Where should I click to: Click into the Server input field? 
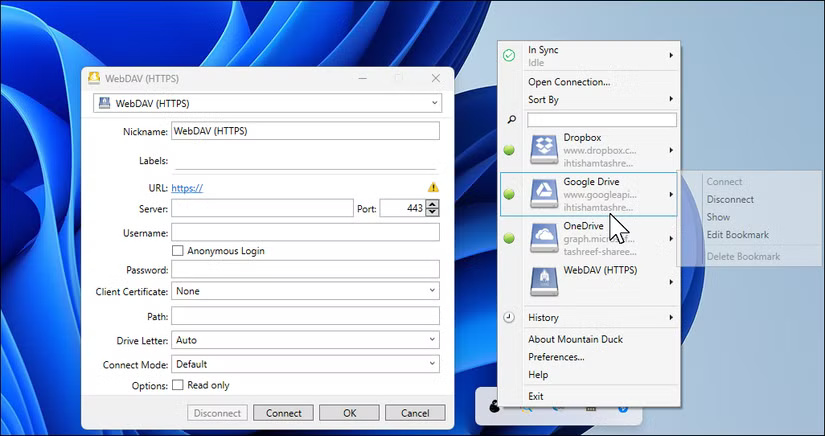262,208
